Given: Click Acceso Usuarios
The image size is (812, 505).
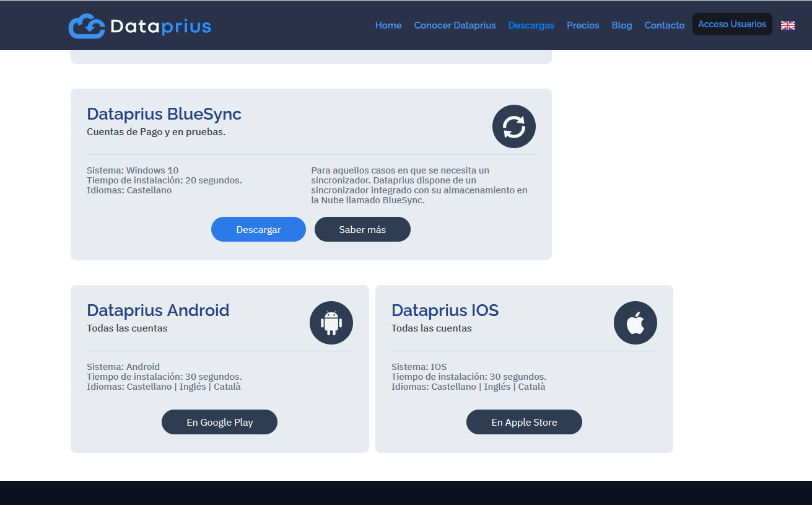Looking at the screenshot, I should pos(732,24).
